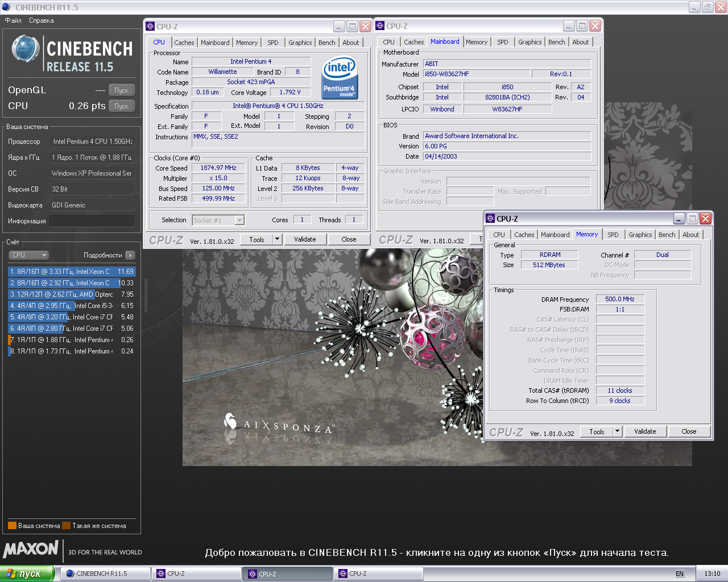Expand Tools dropdown arrow in CPU window

coord(277,239)
